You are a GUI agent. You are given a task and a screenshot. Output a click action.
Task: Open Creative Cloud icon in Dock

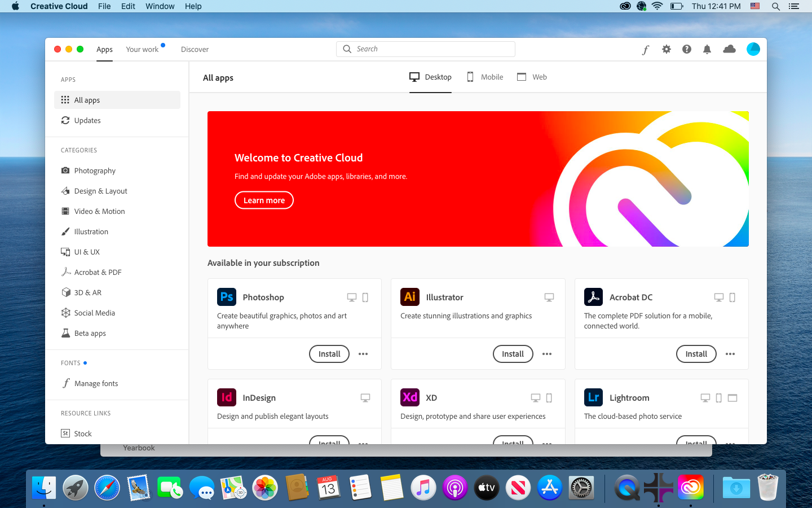[x=691, y=488]
